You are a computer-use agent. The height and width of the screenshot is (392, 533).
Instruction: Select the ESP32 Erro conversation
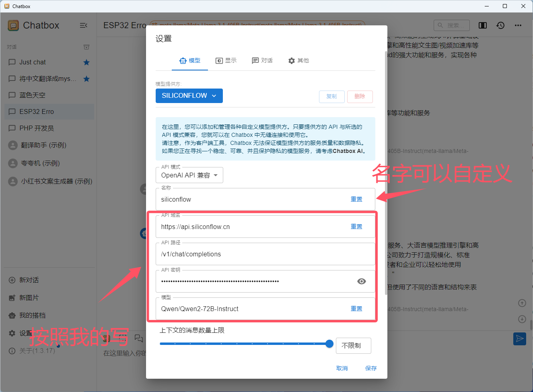coord(49,111)
